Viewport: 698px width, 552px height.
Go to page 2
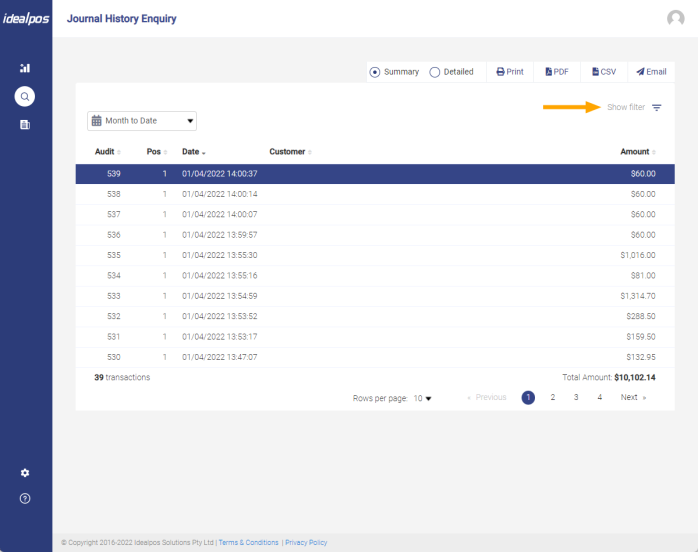552,397
